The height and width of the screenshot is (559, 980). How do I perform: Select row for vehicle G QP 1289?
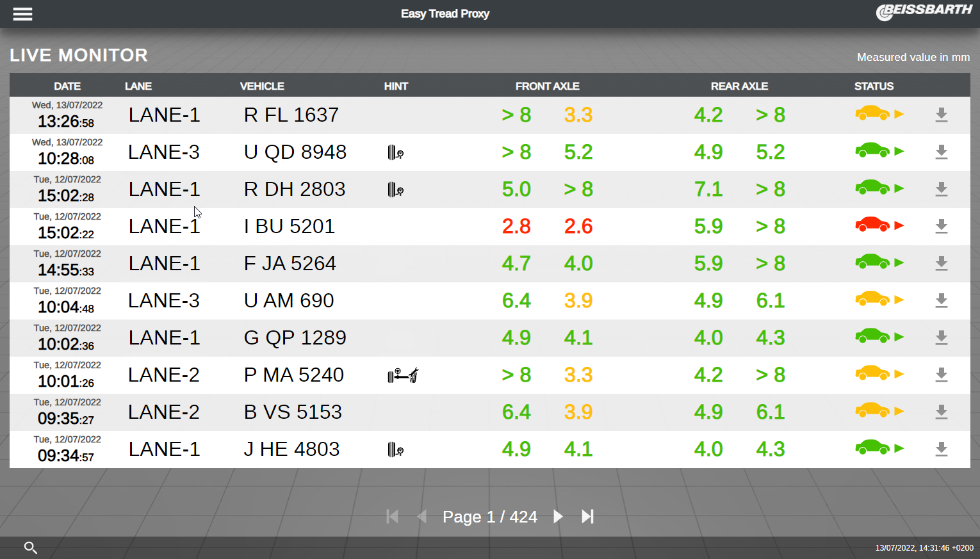tap(295, 338)
